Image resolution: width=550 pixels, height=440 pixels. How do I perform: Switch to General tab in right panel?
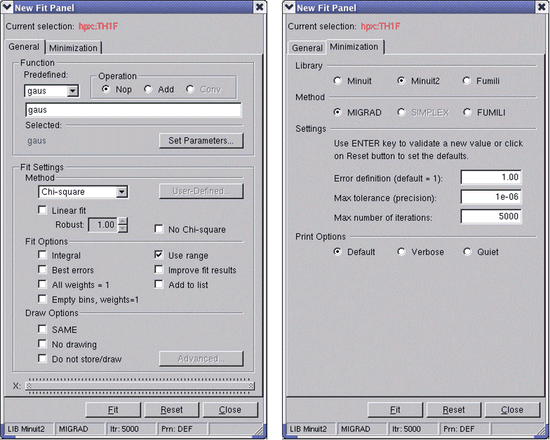(307, 48)
